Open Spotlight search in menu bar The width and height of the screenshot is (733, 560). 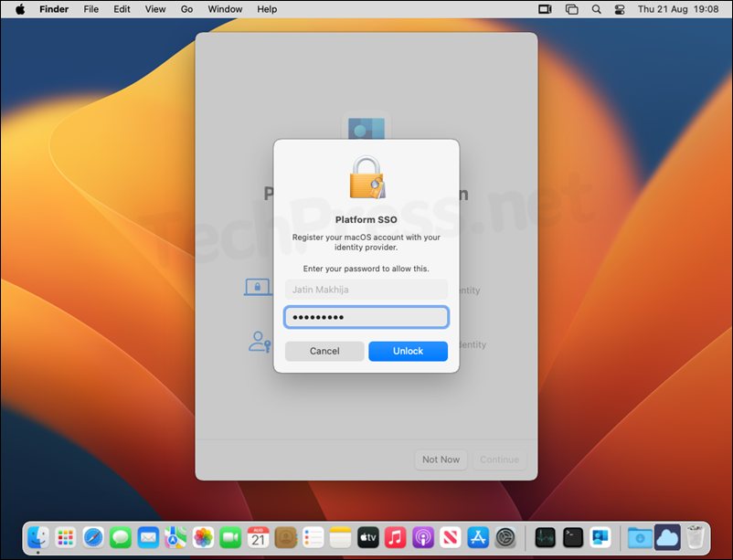point(597,9)
